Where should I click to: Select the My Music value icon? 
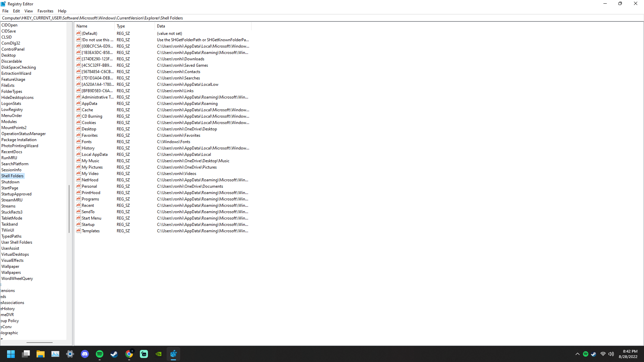tap(78, 161)
